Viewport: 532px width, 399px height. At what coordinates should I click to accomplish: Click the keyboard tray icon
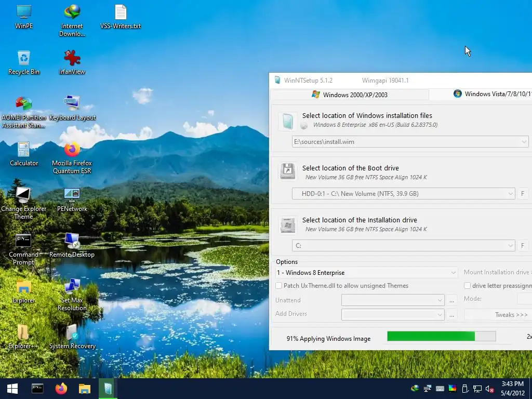tap(440, 389)
